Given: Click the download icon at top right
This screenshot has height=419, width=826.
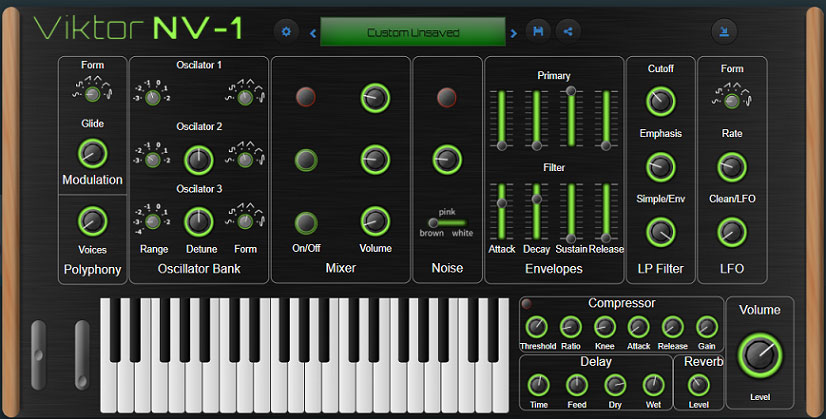Looking at the screenshot, I should point(724,32).
